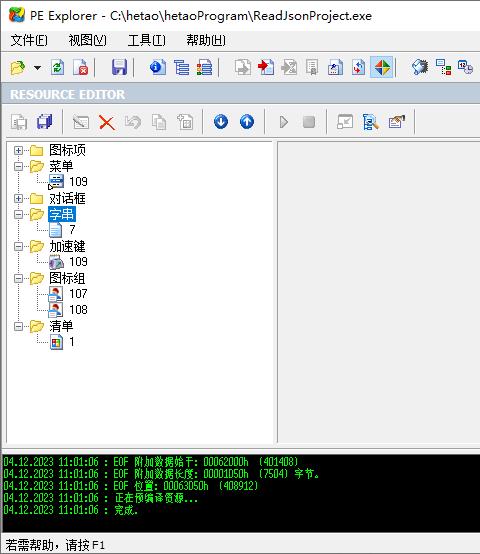Screen dimensions: 480x554
Task: Select icon group resource 108
Action: (78, 310)
